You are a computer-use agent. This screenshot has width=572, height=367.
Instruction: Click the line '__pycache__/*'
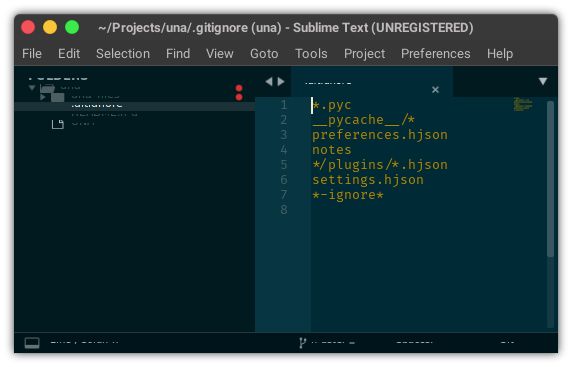click(363, 120)
